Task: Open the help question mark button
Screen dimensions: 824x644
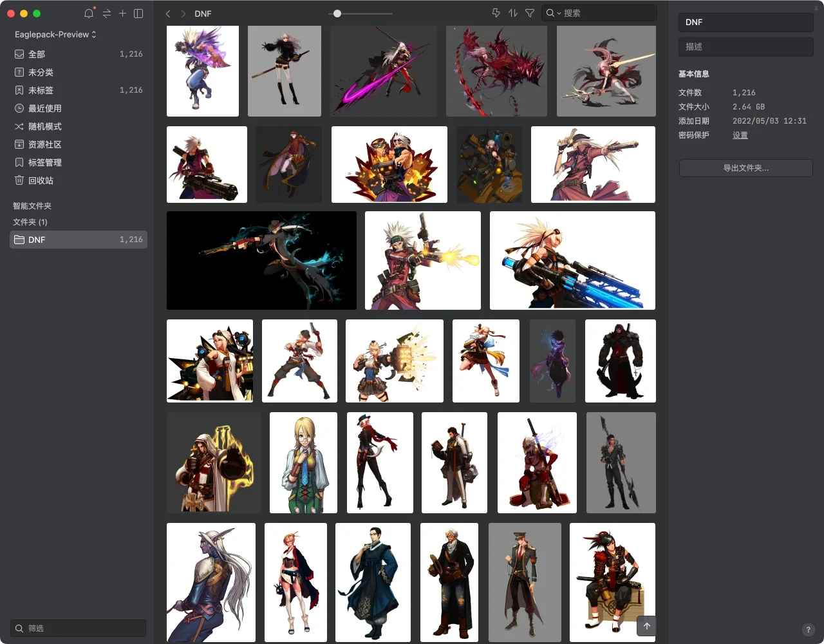Action: (x=809, y=630)
